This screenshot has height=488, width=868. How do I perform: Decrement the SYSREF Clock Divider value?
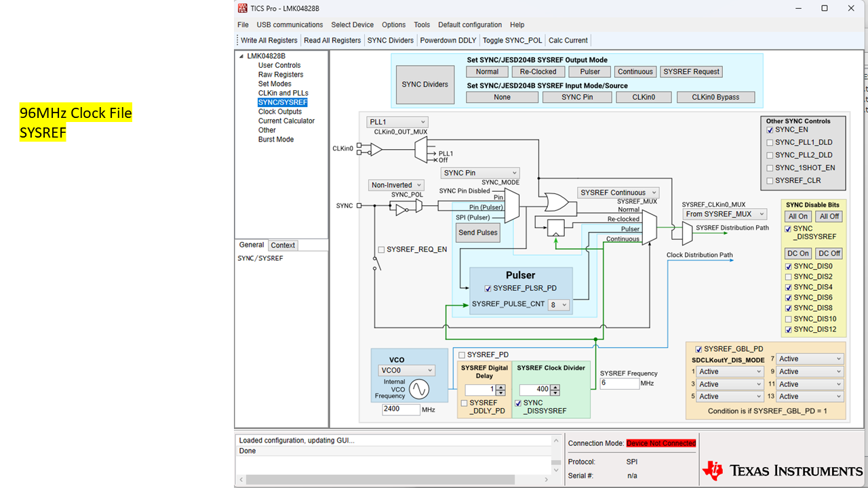tap(555, 392)
